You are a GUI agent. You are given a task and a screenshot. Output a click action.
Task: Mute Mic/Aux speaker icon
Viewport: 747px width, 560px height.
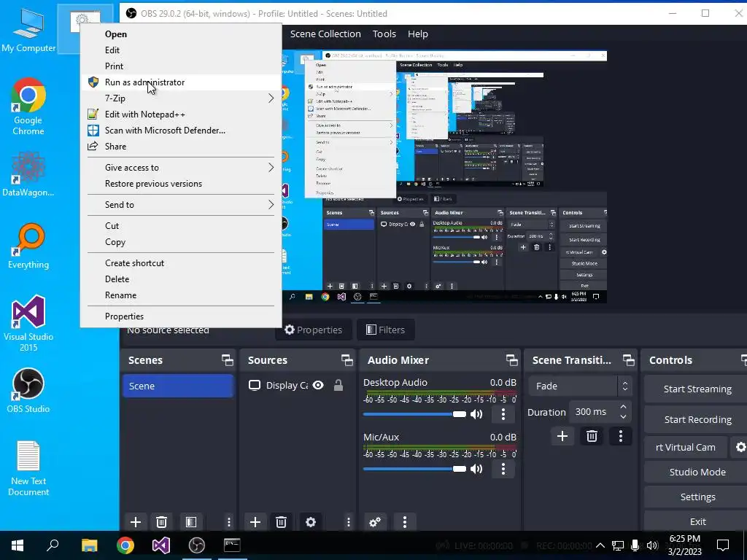(476, 469)
